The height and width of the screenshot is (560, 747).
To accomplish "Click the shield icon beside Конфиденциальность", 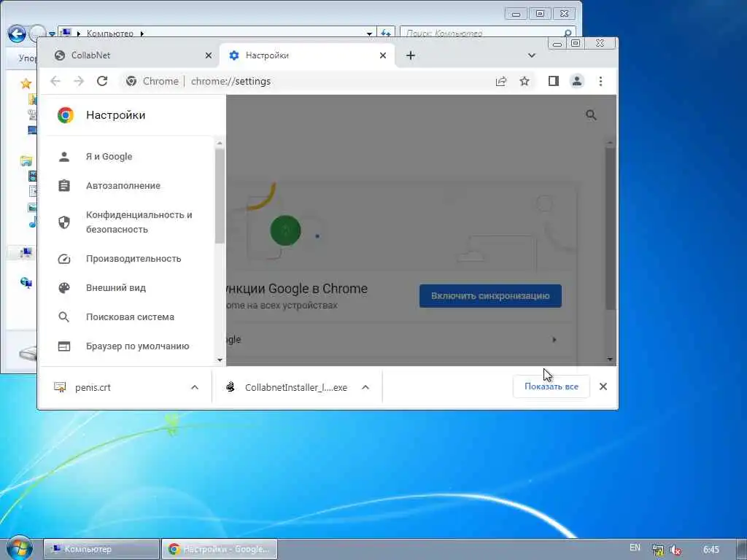I will tap(64, 222).
